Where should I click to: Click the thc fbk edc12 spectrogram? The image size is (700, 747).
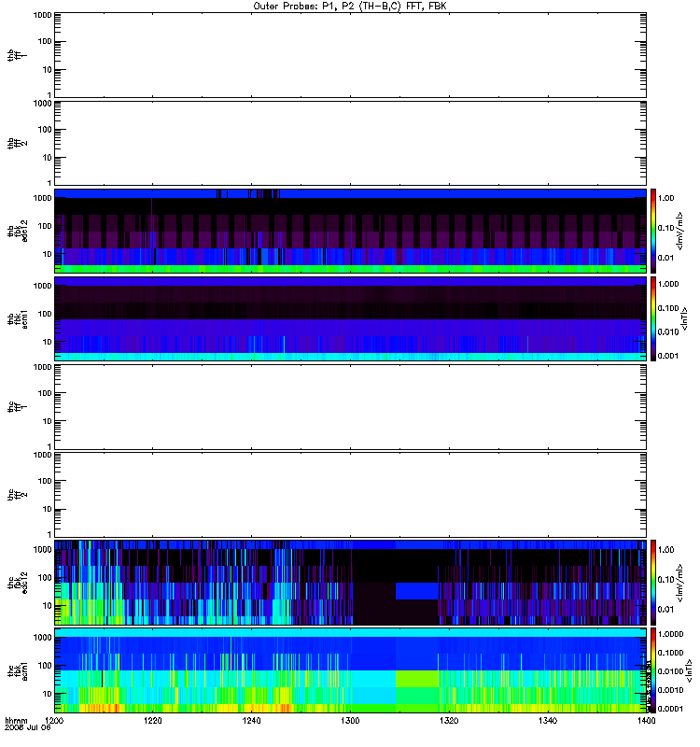pos(350,583)
